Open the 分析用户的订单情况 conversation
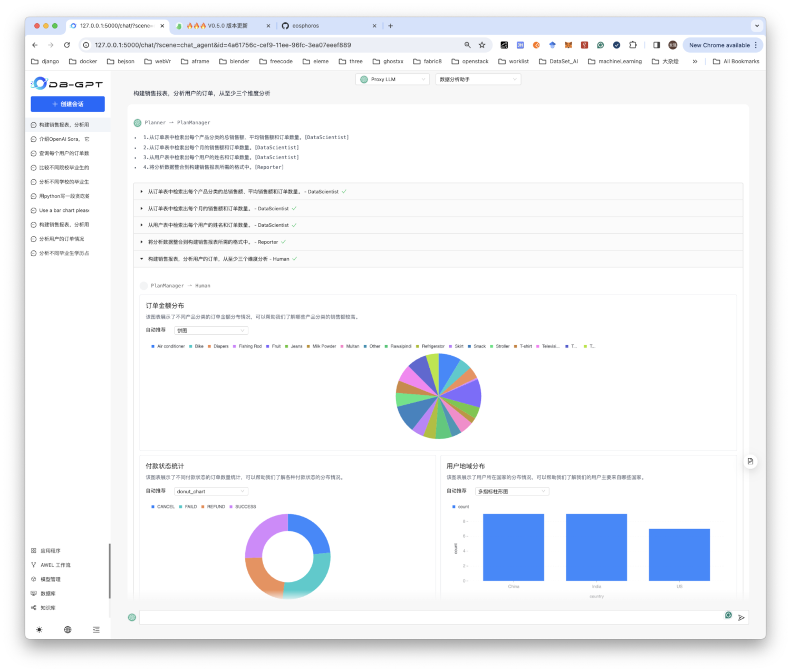The height and width of the screenshot is (672, 791). [x=67, y=239]
